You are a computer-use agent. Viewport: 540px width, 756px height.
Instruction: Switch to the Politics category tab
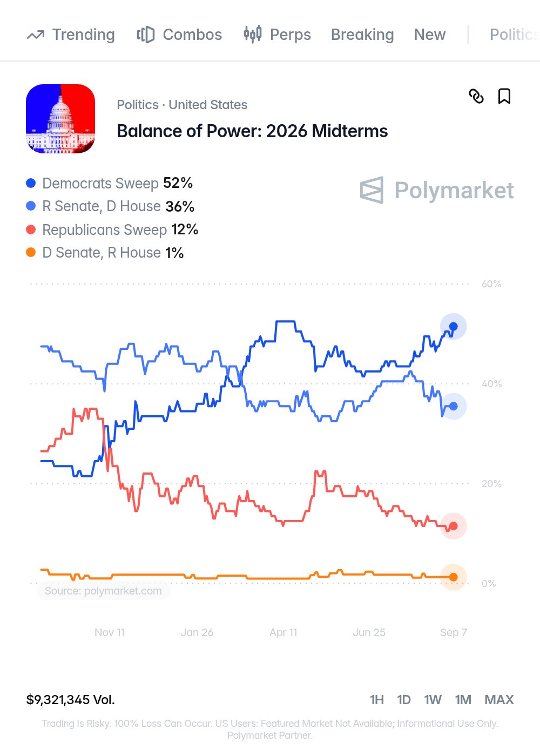pos(515,35)
